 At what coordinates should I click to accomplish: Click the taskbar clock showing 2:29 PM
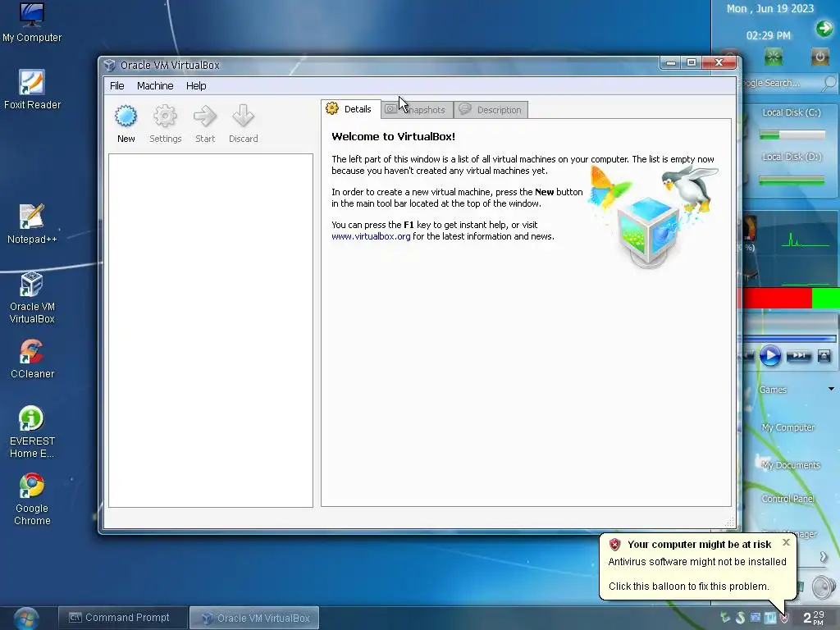(814, 618)
